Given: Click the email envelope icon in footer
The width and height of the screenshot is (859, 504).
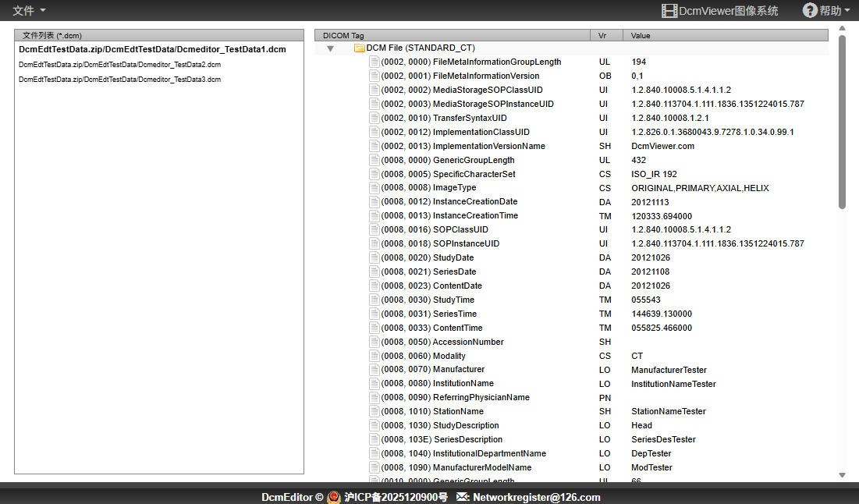Looking at the screenshot, I should point(463,497).
